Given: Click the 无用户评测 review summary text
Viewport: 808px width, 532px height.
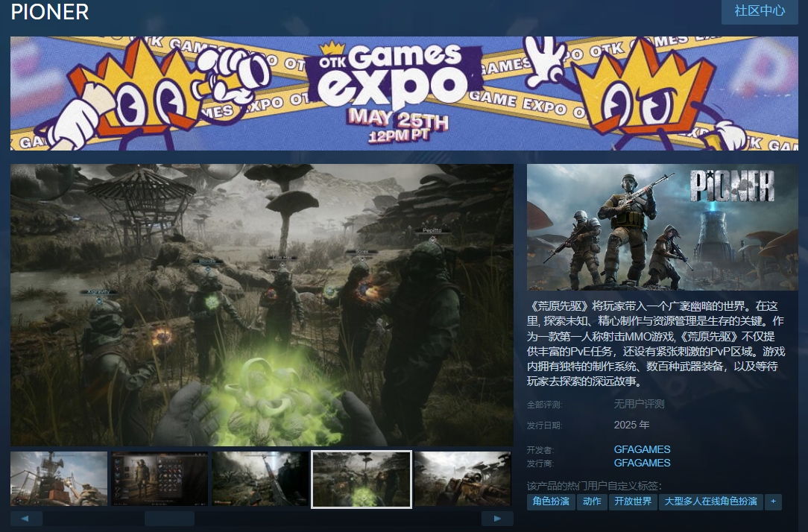Looking at the screenshot, I should click(x=639, y=405).
